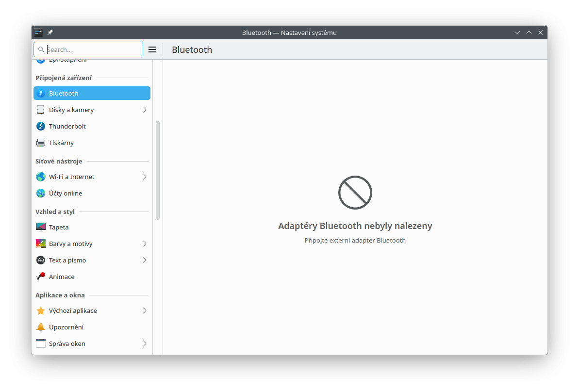
Task: Pin the window using the titlebar pin icon
Action: coord(50,33)
